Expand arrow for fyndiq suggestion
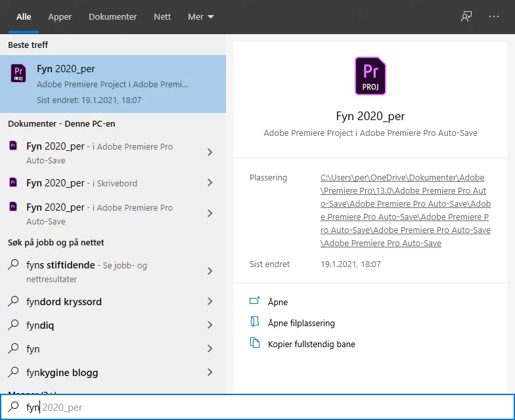 (x=210, y=325)
